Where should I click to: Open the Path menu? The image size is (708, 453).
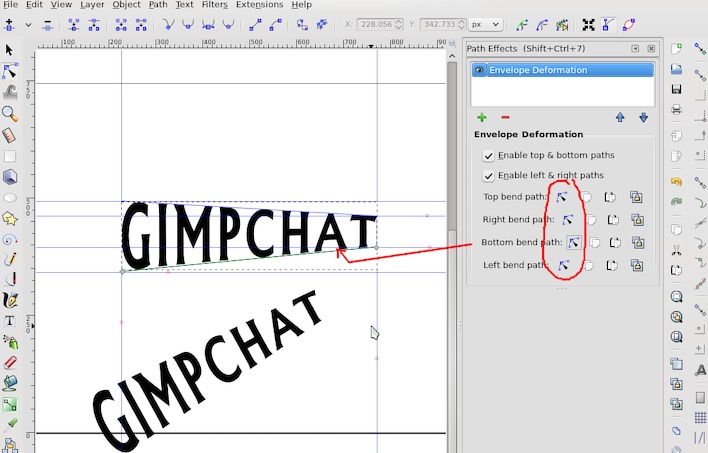click(x=158, y=5)
